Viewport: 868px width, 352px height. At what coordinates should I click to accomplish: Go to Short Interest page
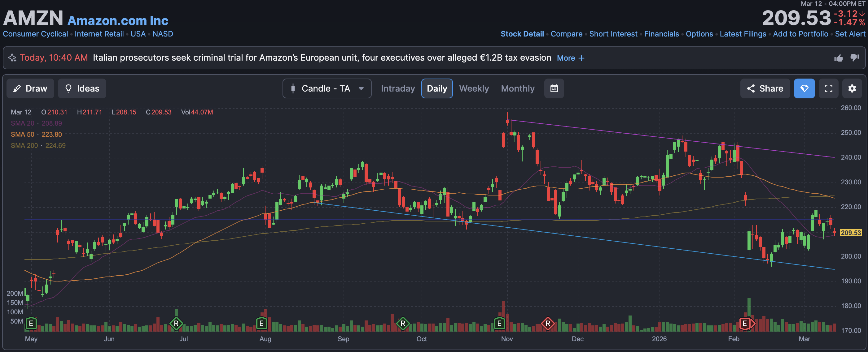pos(613,34)
